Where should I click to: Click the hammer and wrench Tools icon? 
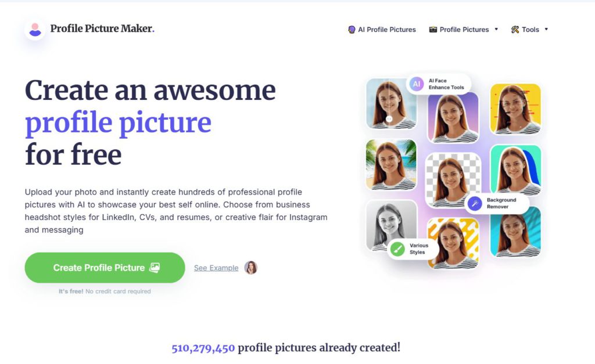515,30
